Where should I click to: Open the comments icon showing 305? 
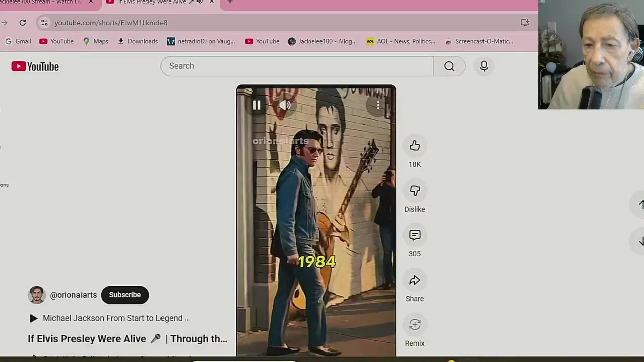(x=415, y=235)
